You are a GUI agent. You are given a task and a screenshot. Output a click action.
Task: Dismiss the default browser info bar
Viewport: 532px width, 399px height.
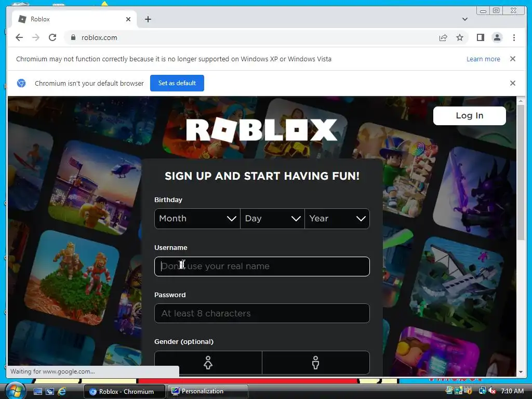513,83
